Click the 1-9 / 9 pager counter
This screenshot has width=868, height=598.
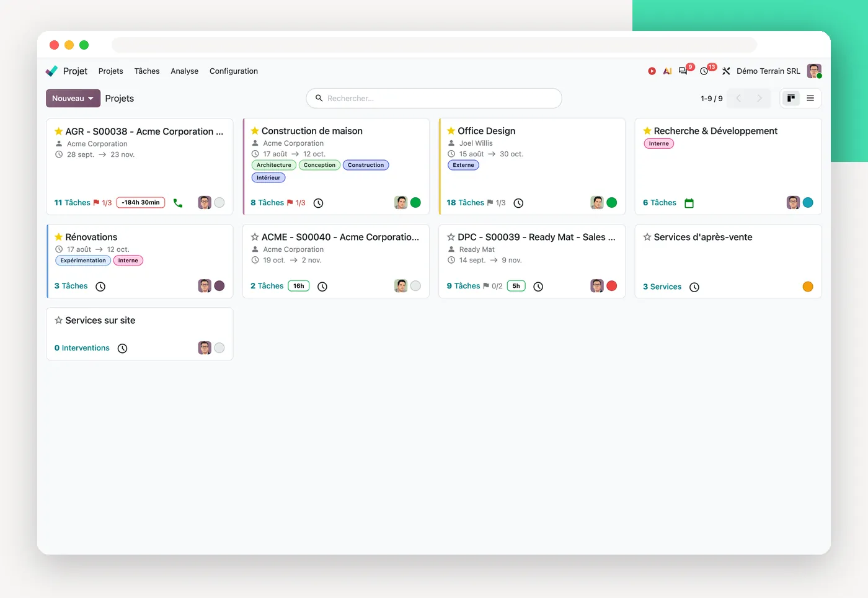[x=712, y=99]
